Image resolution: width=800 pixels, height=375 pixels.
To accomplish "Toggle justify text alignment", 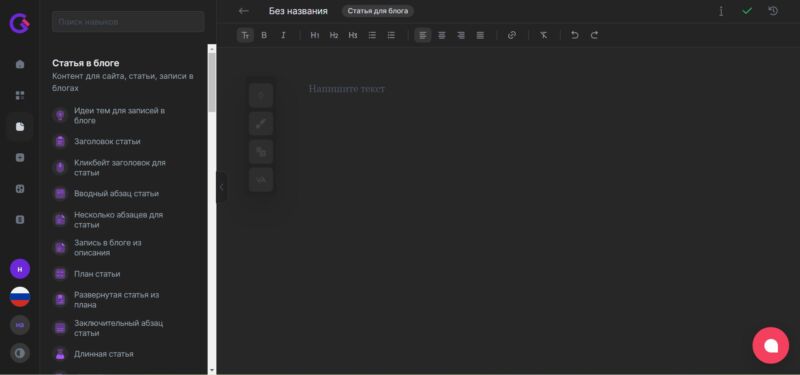I will (x=480, y=35).
